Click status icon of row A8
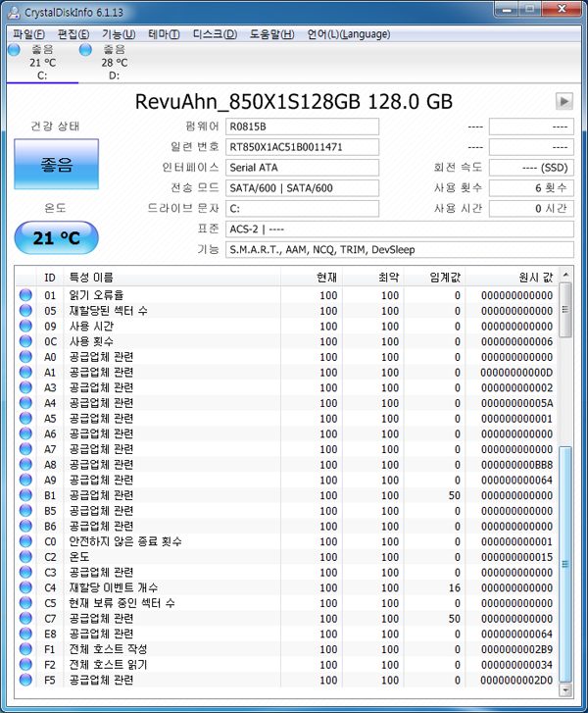 (x=25, y=465)
